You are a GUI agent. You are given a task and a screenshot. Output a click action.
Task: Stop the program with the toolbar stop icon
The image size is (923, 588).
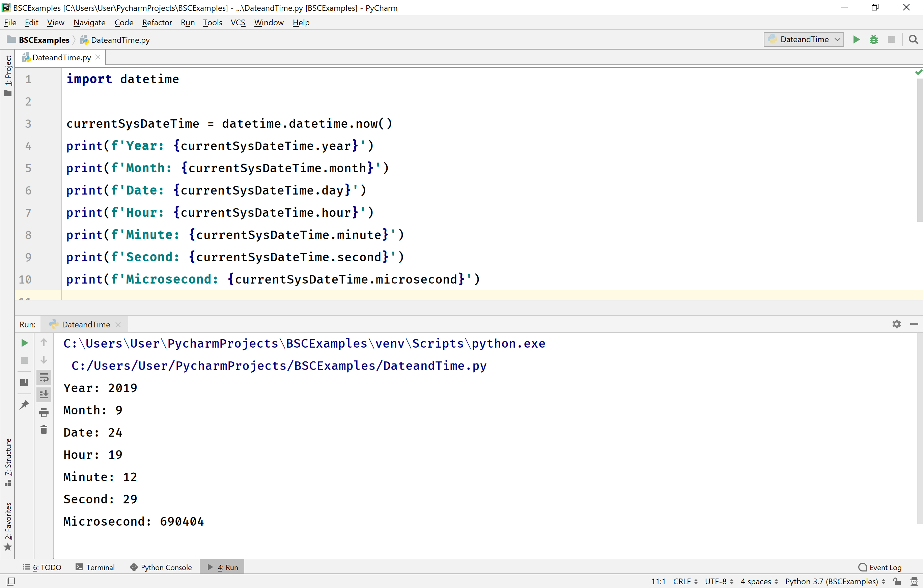coord(892,39)
